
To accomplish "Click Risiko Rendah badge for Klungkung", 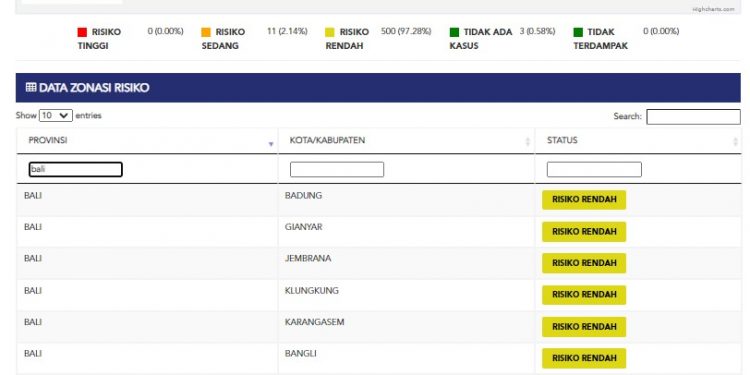I will (x=584, y=295).
